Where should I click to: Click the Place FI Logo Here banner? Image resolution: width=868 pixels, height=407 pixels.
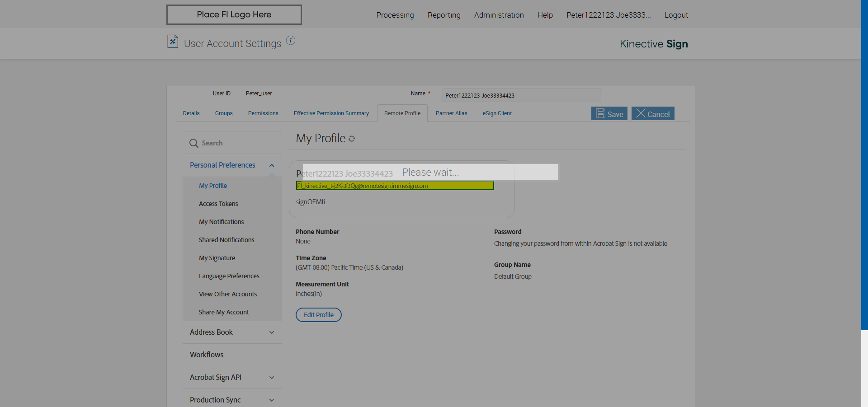(x=234, y=14)
